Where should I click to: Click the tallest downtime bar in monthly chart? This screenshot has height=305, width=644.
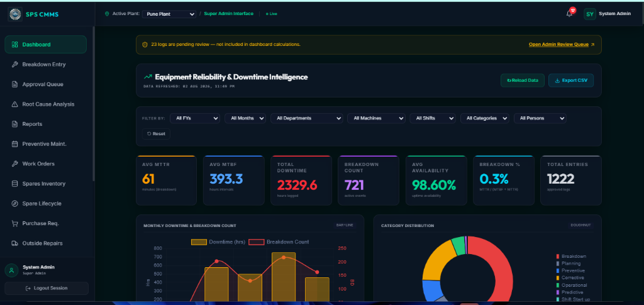[x=284, y=277]
